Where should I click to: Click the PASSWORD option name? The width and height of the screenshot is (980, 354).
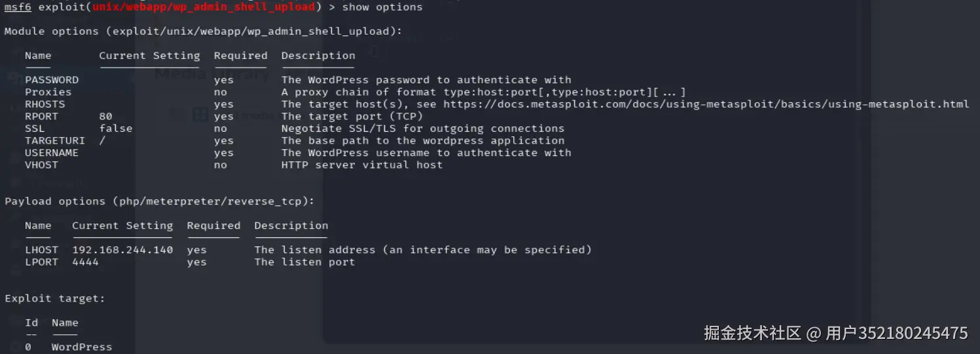(x=52, y=80)
